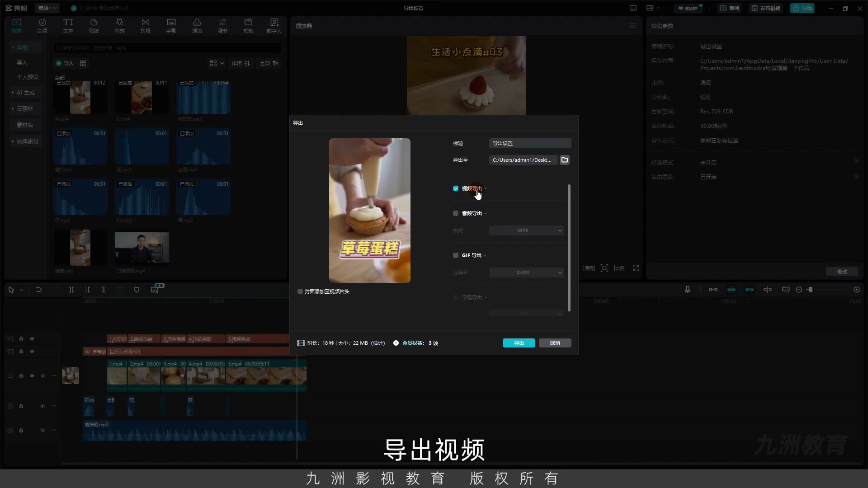This screenshot has height=488, width=868.
Task: Select the 数字人 digital human icon
Action: (274, 25)
